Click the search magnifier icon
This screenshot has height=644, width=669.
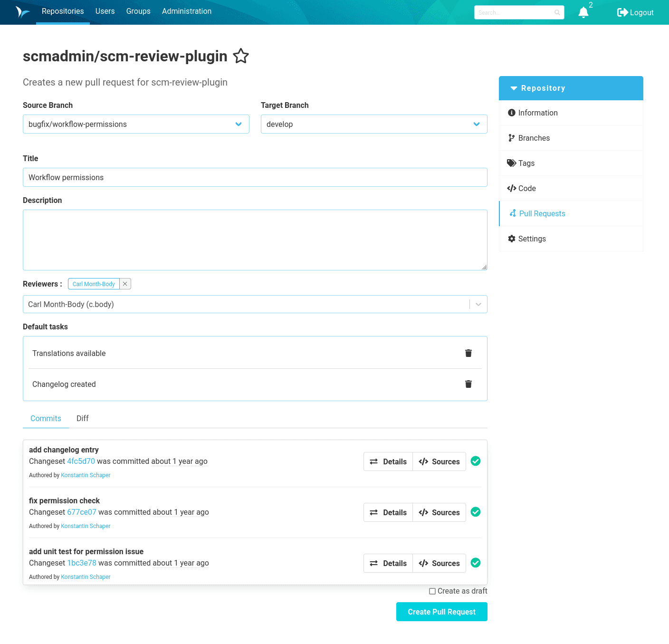(556, 12)
